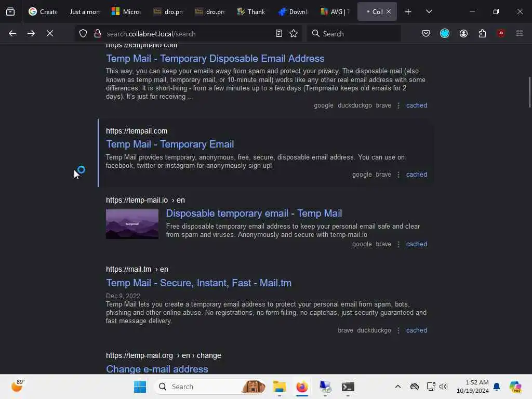Expand options dots for tempmailo result
The height and width of the screenshot is (399, 532).
[x=398, y=105]
